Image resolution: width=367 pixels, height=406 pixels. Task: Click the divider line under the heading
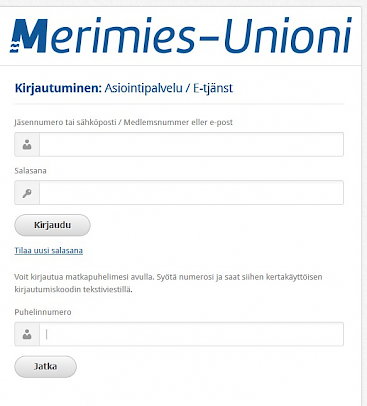coord(179,104)
